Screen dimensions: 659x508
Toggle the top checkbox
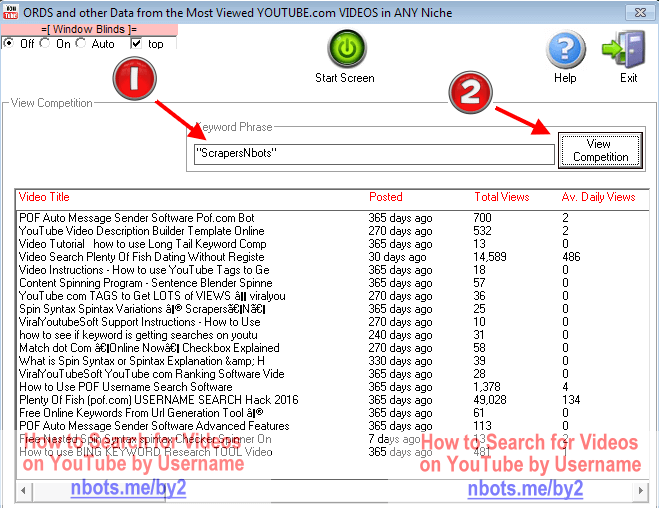tap(136, 43)
